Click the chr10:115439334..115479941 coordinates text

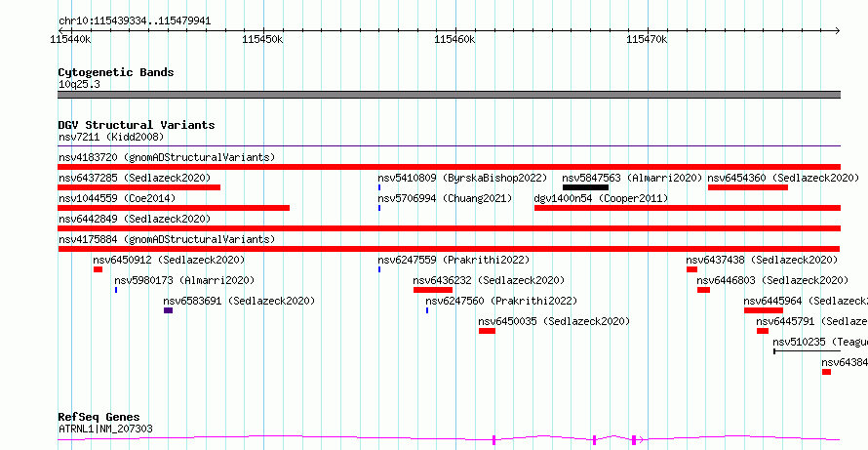[x=135, y=21]
